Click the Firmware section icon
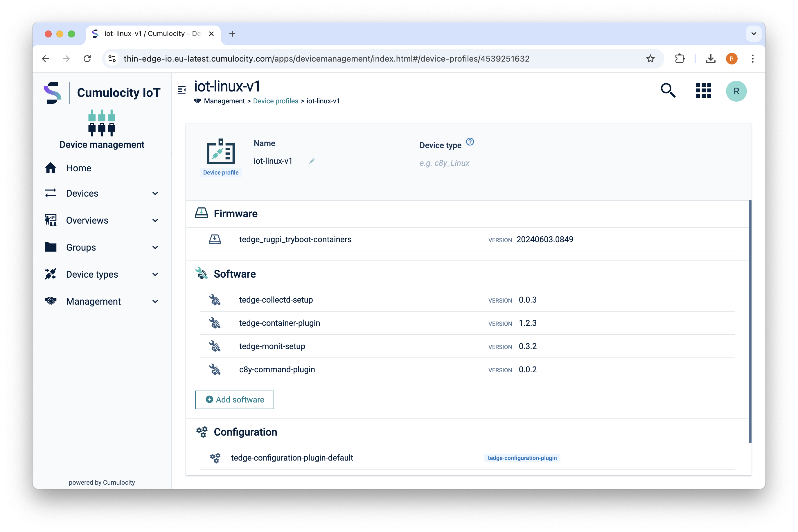The height and width of the screenshot is (532, 798). (202, 213)
